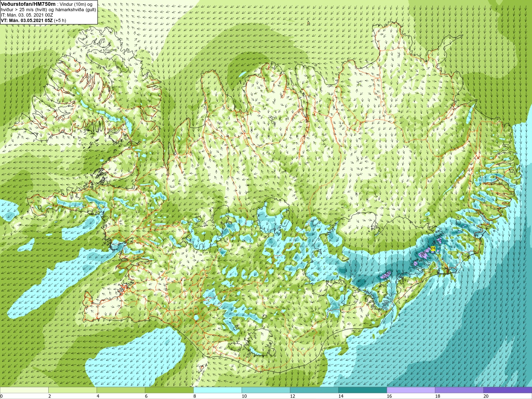The height and width of the screenshot is (399, 532).
Task: Click the yellow 26 max gust marker
Action: (433, 249)
